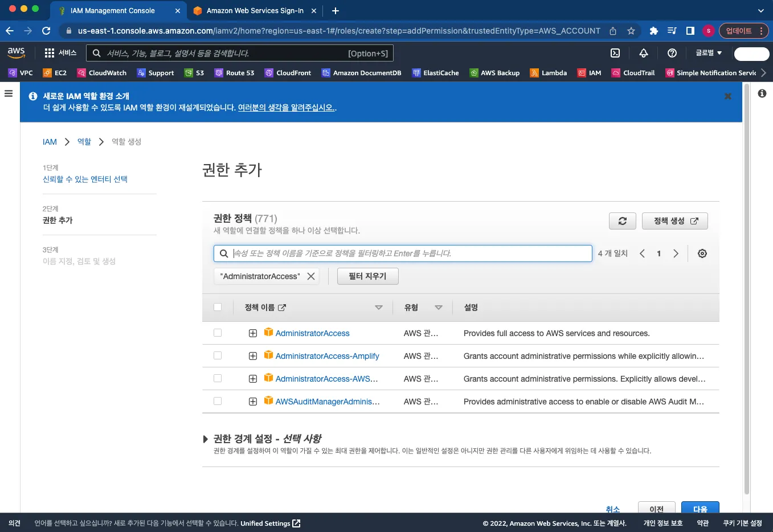Open the Global region dropdown
This screenshot has height=532, width=773.
(709, 53)
